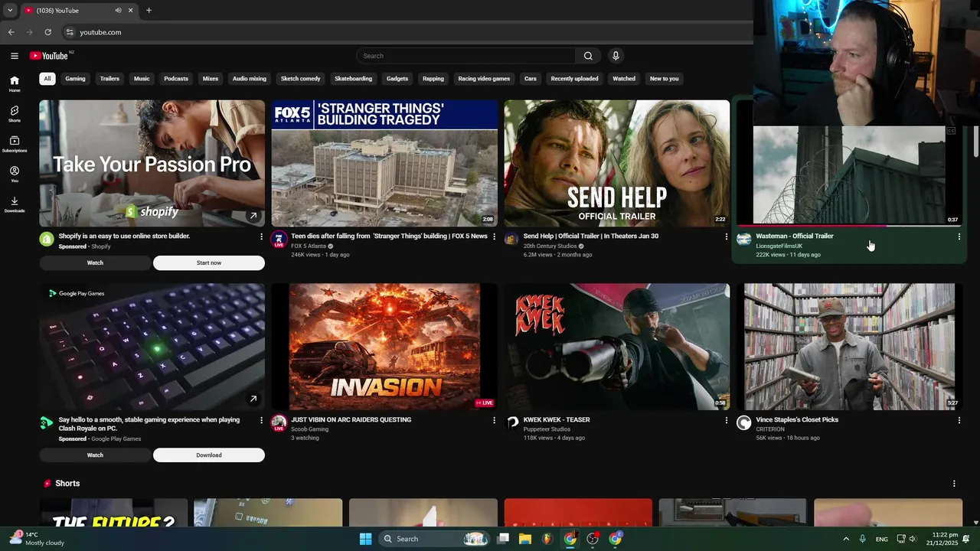Open Stranger Things building video title
The image size is (980, 551).
[389, 236]
